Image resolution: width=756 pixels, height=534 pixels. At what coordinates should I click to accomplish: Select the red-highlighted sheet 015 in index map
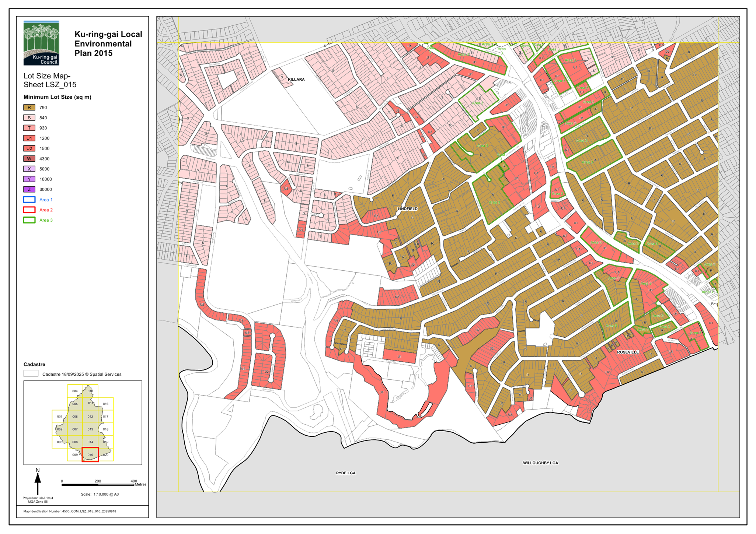(90, 454)
